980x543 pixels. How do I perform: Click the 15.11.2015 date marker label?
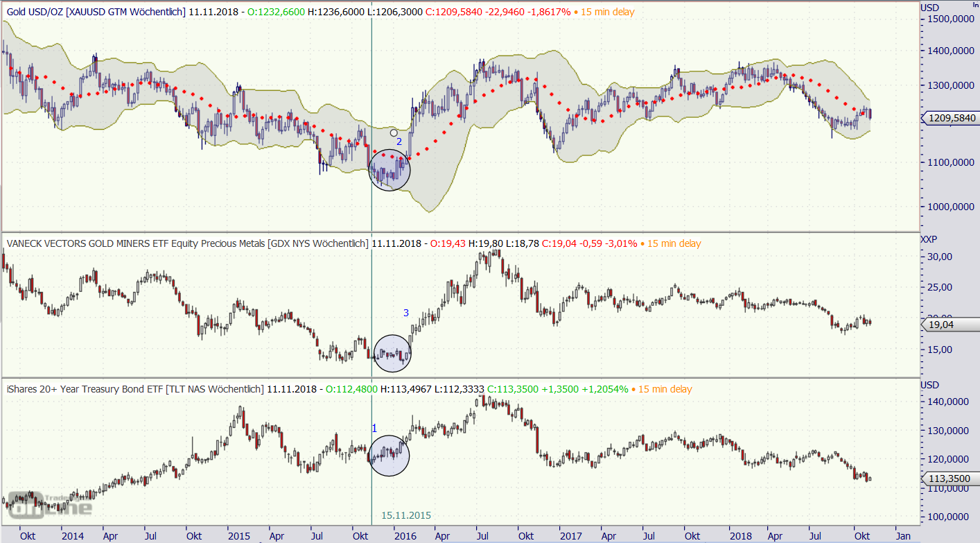click(407, 515)
